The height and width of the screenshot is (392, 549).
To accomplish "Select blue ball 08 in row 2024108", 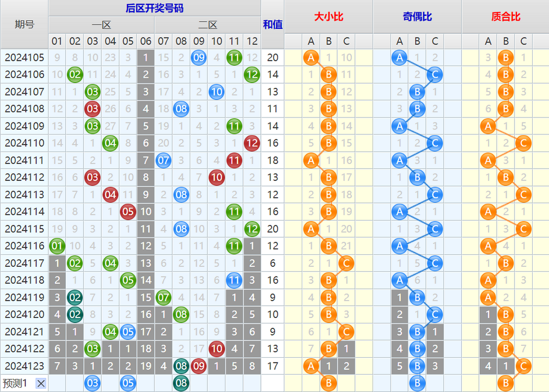I will pyautogui.click(x=181, y=109).
